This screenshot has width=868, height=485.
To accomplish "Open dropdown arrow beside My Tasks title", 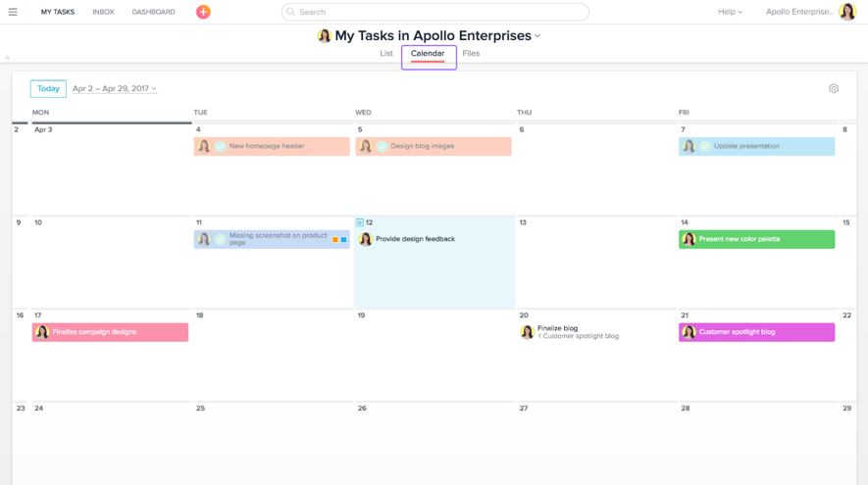I will click(x=537, y=36).
